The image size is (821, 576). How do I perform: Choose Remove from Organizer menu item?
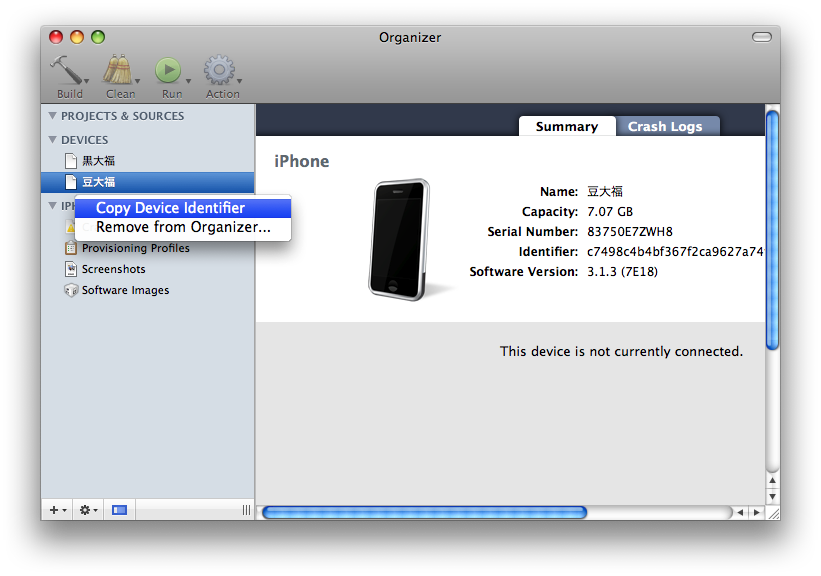pyautogui.click(x=183, y=227)
